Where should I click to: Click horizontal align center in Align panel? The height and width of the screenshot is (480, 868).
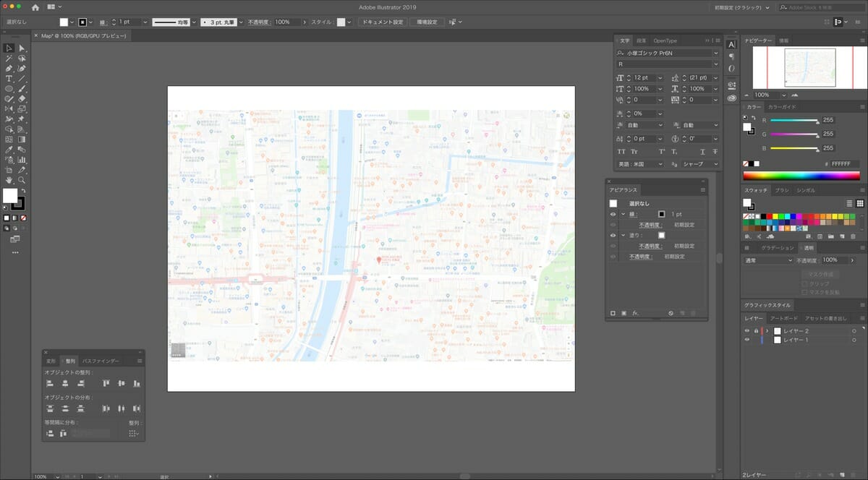tap(65, 383)
